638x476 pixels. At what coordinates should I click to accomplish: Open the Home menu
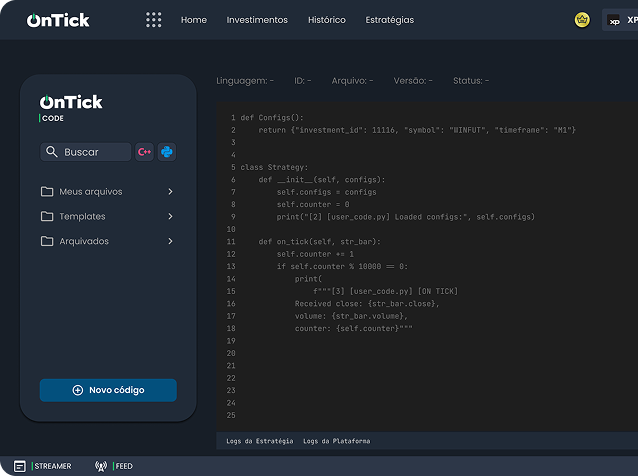click(194, 20)
